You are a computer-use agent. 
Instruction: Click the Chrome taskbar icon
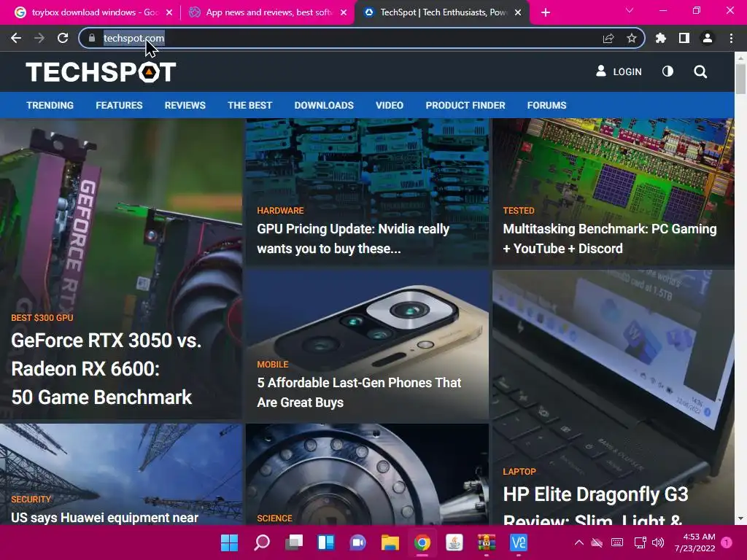tap(422, 542)
